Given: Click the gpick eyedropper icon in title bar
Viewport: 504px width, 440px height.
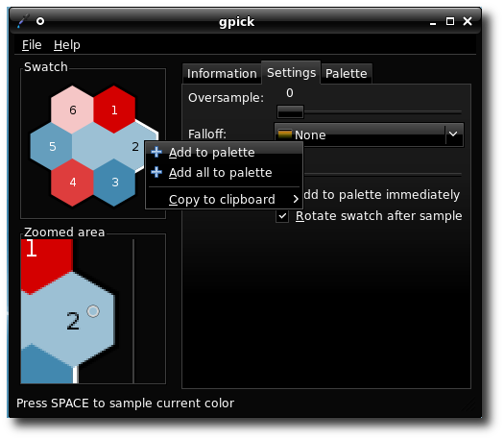Looking at the screenshot, I should click(x=23, y=21).
